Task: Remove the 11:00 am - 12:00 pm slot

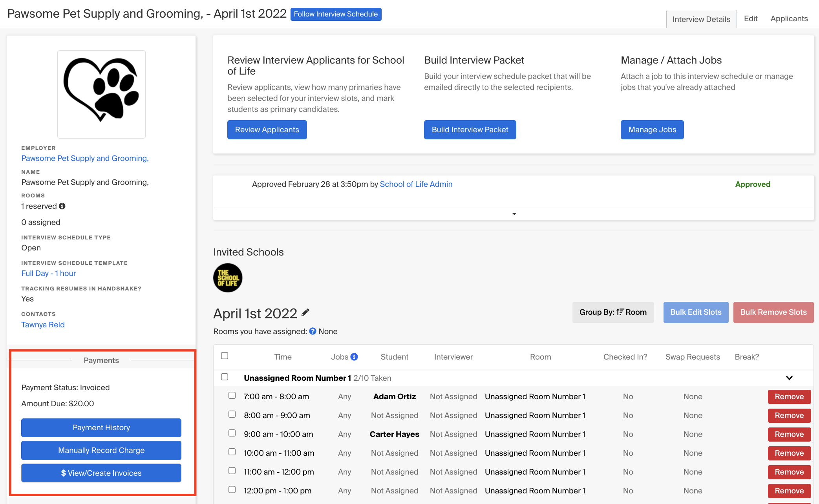Action: [789, 472]
